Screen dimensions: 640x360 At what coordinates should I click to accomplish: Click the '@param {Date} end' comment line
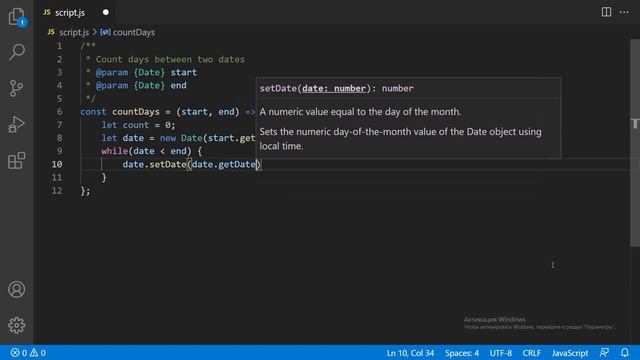tap(141, 85)
